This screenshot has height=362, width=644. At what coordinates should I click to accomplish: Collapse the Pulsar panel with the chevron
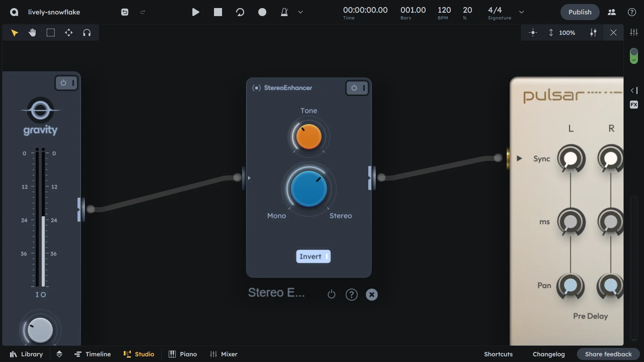point(632,90)
